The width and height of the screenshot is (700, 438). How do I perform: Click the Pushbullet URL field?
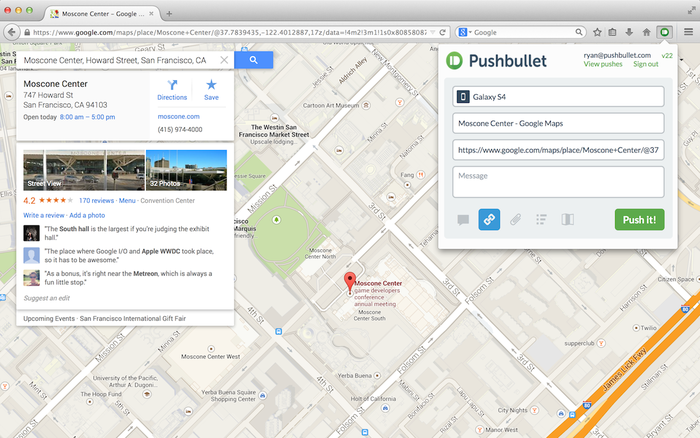(558, 150)
